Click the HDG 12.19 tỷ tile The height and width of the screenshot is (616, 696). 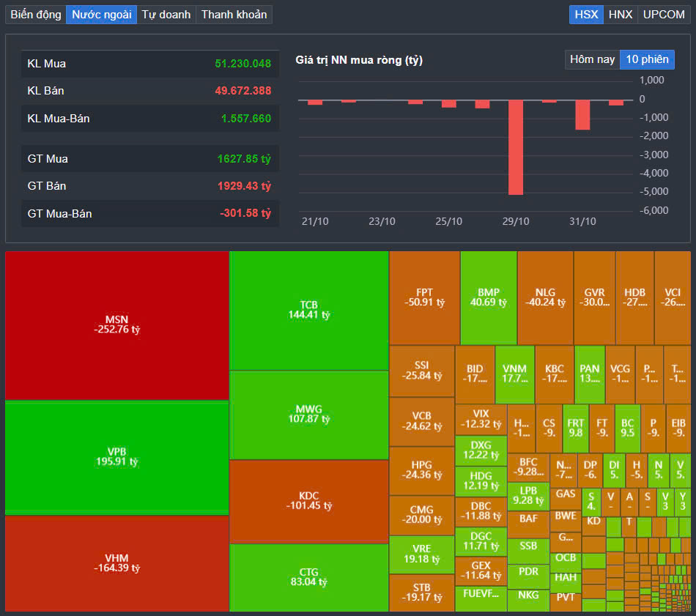click(x=481, y=481)
